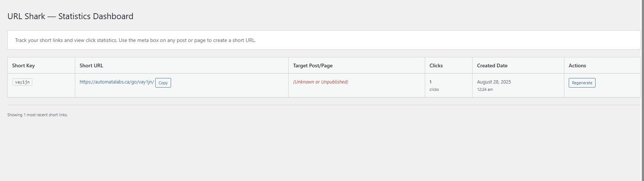Click the URL Shark Statistics Dashboard heading
This screenshot has width=644, height=181.
(70, 16)
